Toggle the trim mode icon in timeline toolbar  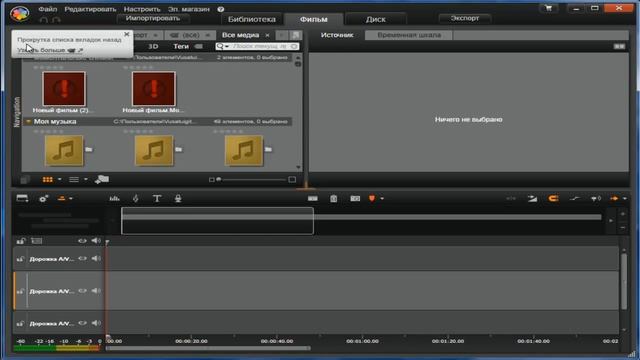[x=511, y=198]
